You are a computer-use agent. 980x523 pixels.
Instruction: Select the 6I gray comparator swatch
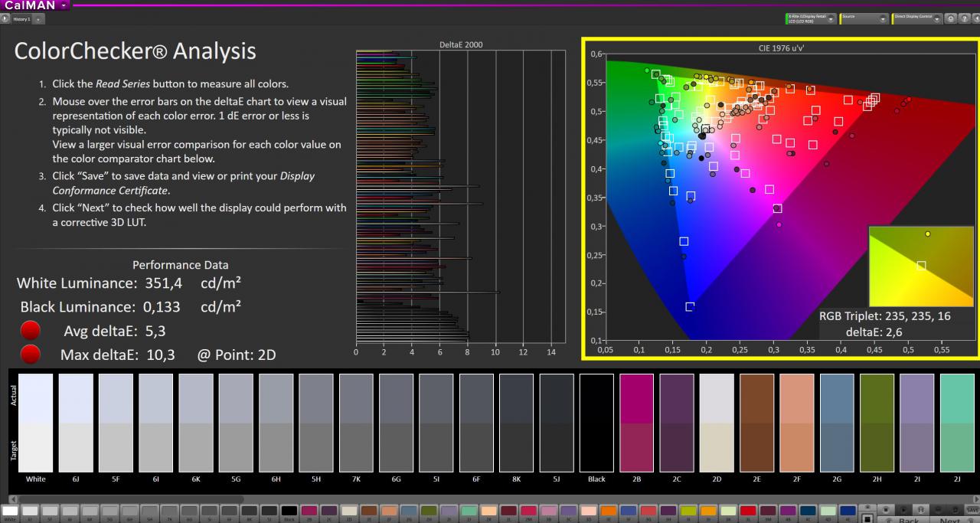tap(155, 423)
